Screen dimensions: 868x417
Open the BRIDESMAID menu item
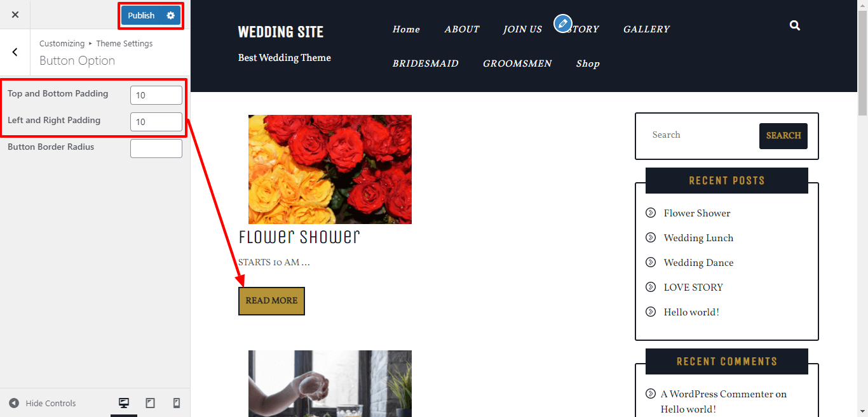tap(425, 63)
